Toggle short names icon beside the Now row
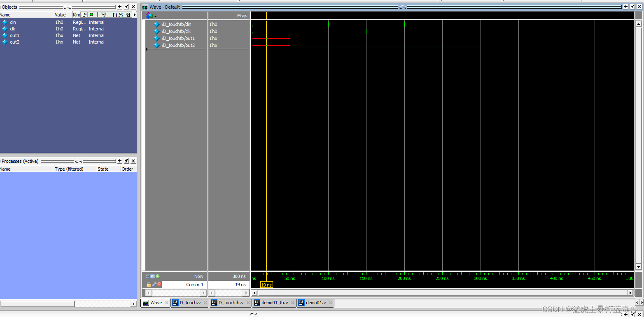This screenshot has height=317, width=644. coord(147,276)
